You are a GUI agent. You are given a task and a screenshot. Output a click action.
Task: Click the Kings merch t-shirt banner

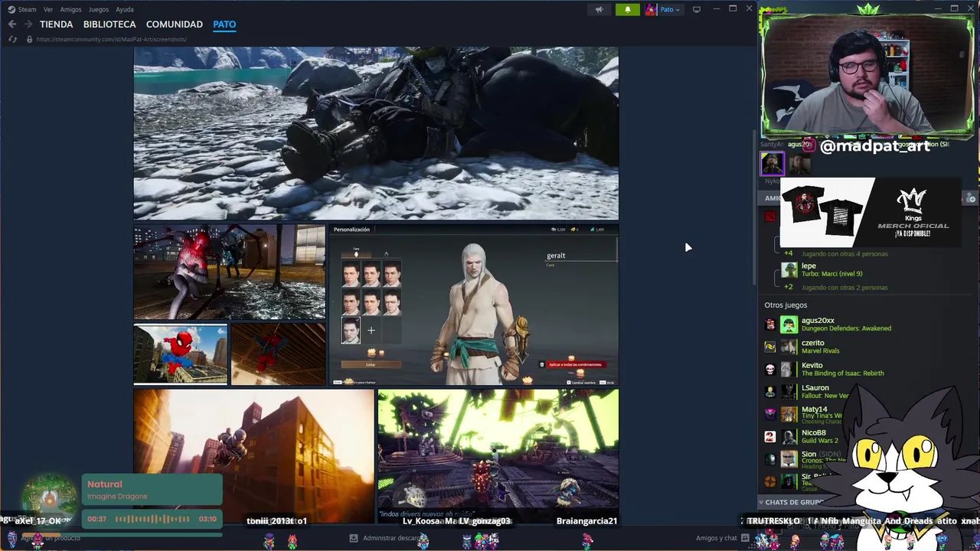pos(870,212)
